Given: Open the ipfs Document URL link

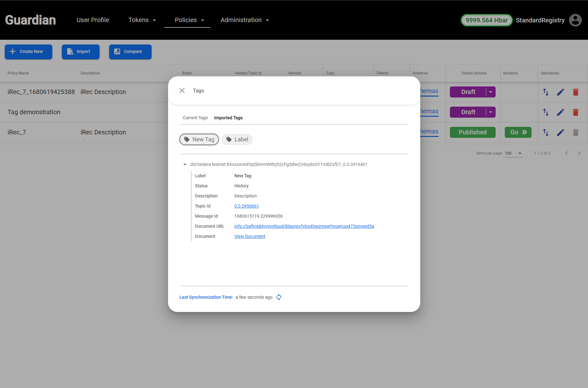Looking at the screenshot, I should coord(304,226).
